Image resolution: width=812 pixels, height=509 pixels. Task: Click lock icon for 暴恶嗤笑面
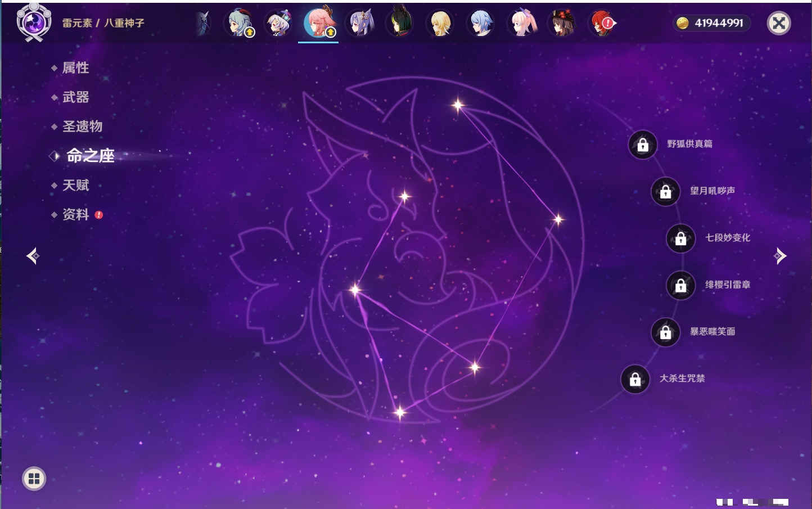point(666,332)
